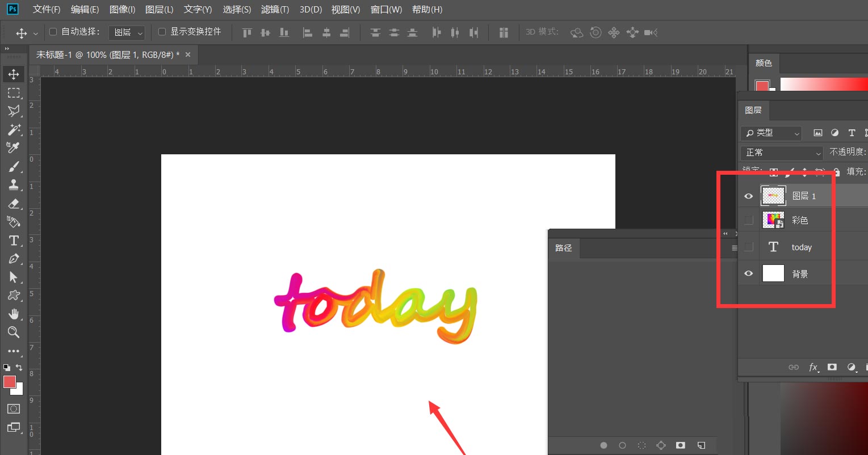Select 颜色 panel tab
The height and width of the screenshot is (455, 868).
pos(764,63)
